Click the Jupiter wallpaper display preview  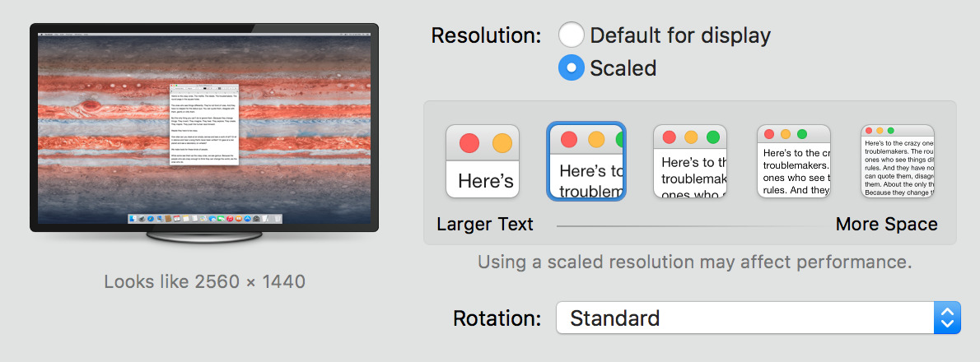(x=204, y=128)
